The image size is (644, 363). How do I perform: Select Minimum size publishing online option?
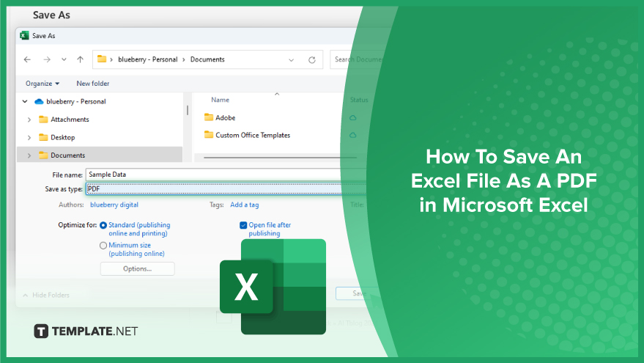103,246
